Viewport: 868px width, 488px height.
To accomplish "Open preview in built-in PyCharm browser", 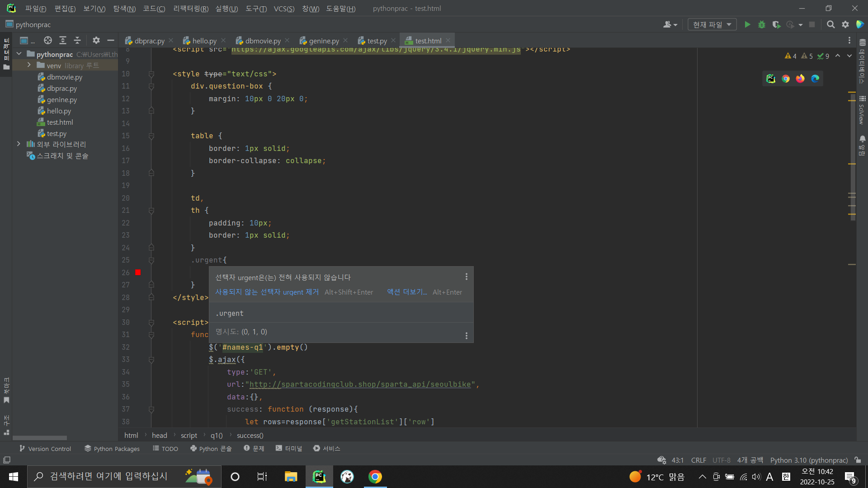I will point(771,79).
